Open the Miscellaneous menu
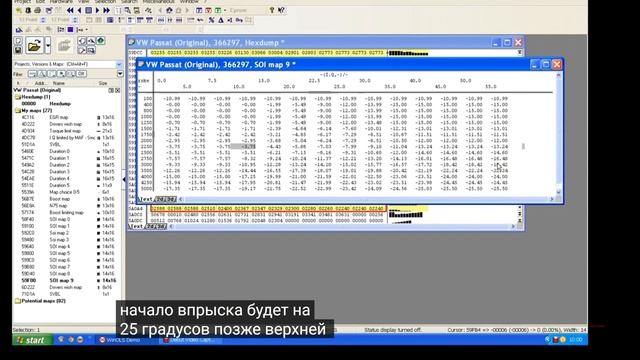The width and height of the screenshot is (640, 360). 159,2
